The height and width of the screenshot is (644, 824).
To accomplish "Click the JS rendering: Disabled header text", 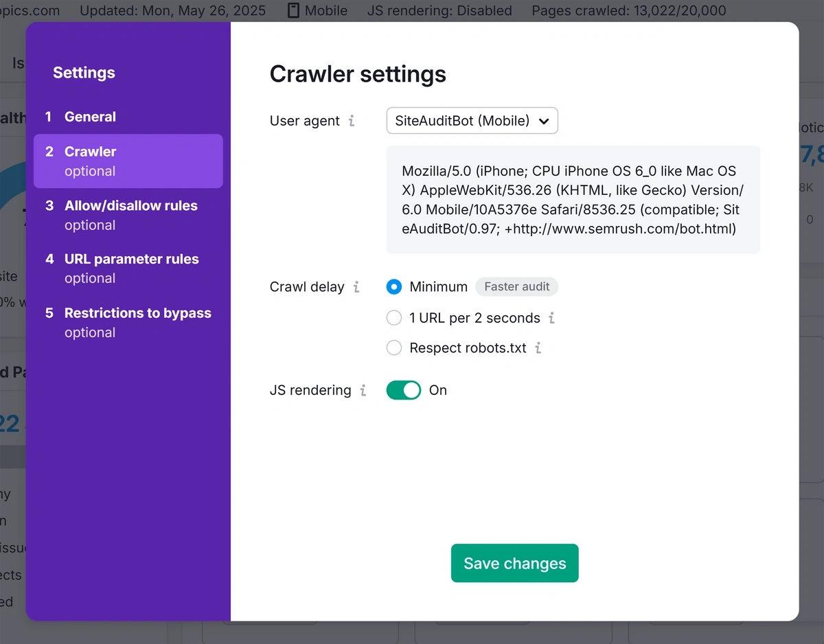I will [439, 11].
